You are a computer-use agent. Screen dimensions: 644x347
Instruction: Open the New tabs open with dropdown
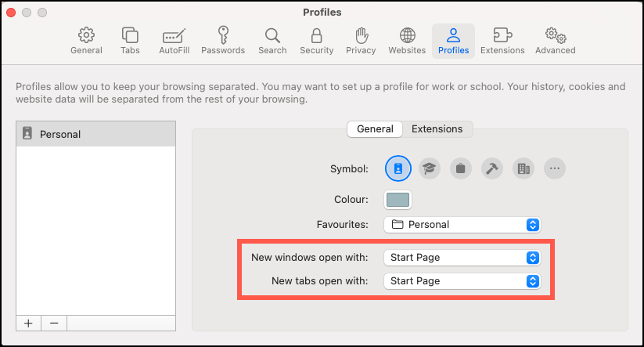[x=462, y=280]
